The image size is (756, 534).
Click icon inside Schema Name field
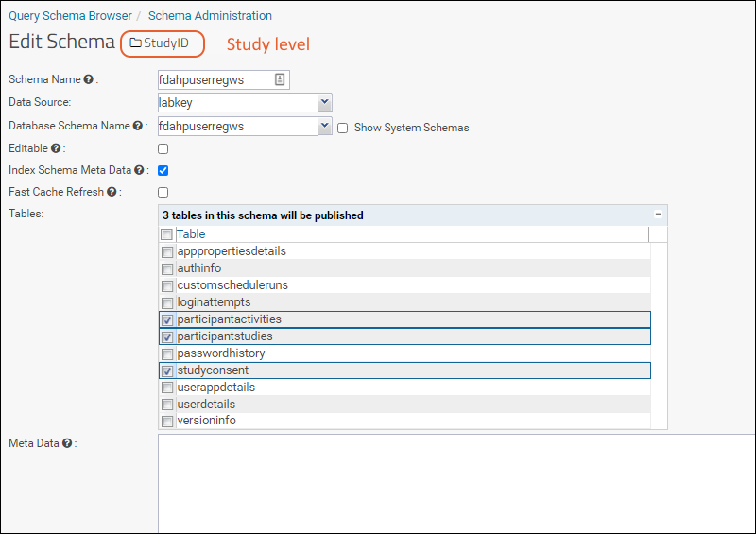click(280, 80)
